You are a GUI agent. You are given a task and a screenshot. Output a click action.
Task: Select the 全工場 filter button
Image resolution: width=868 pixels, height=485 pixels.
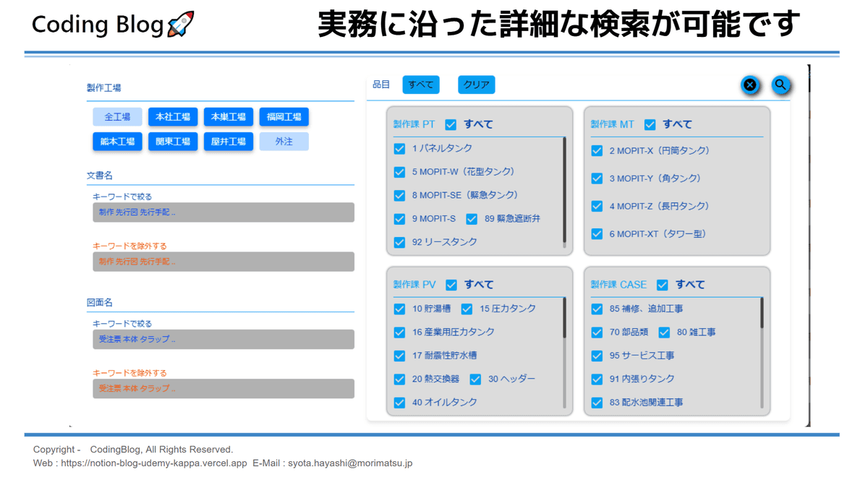pos(117,116)
